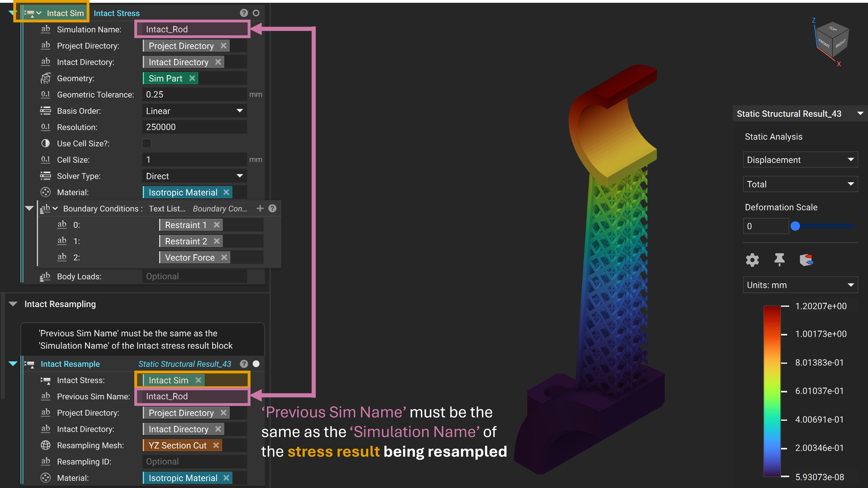Click the pin icon in the result panel
Image resolution: width=868 pixels, height=488 pixels.
[x=779, y=260]
